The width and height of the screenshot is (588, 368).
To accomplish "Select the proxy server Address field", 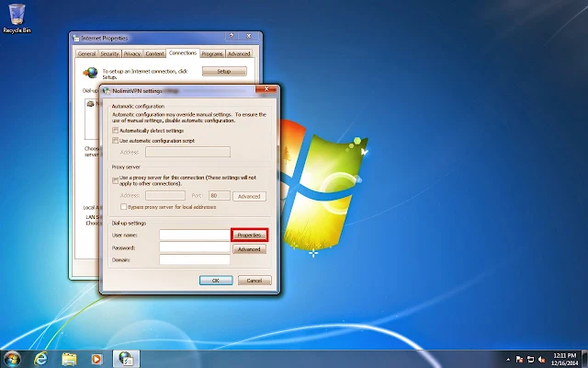I will [165, 196].
